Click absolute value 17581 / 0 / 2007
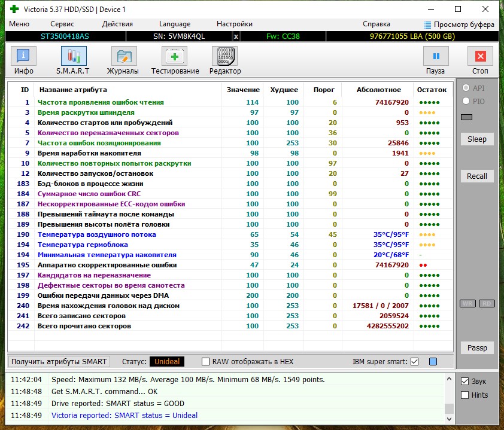Image resolution: width=504 pixels, height=430 pixels. point(381,306)
